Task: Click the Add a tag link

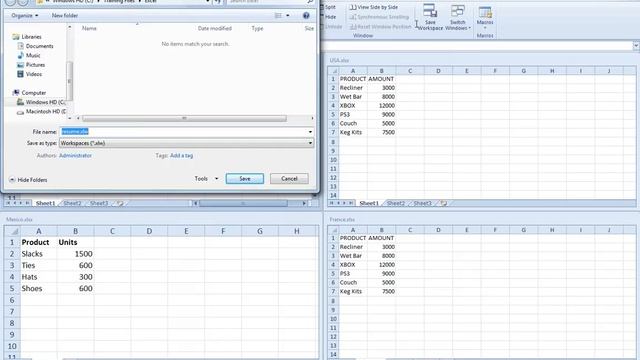Action: coord(181,156)
